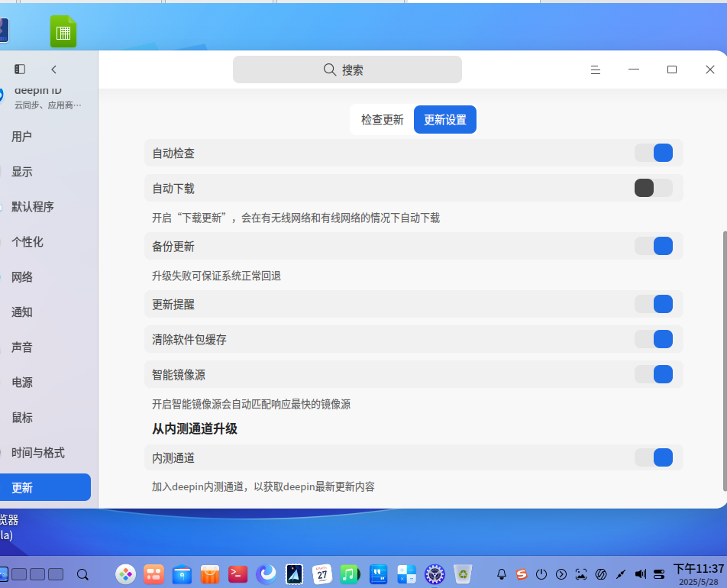
Task: Open the launcher icon in dock
Action: pos(126,574)
